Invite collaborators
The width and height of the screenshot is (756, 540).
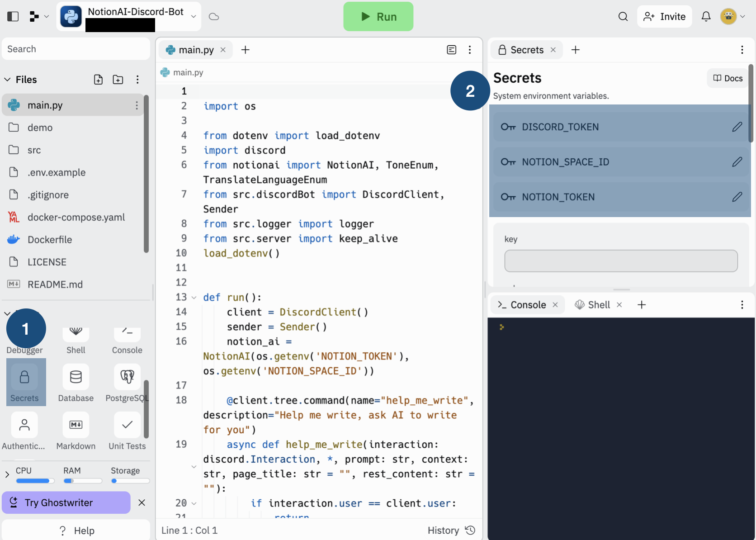click(664, 17)
